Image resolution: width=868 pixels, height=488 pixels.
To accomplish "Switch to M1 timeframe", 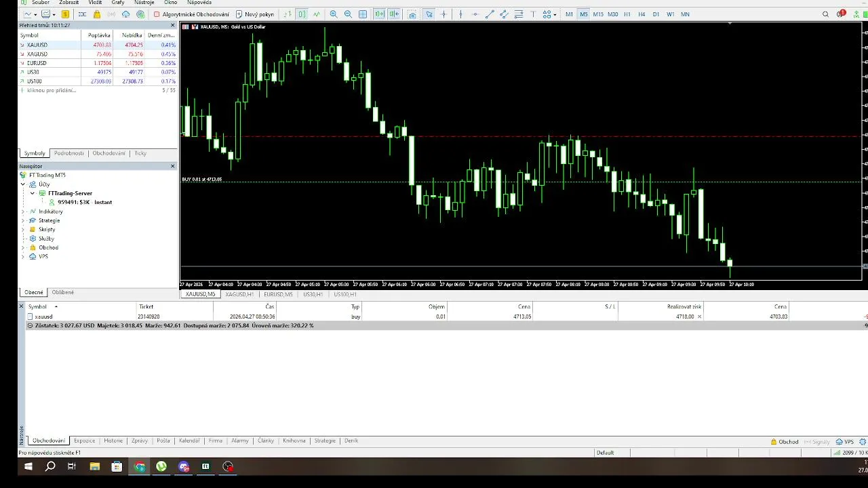I will [569, 14].
